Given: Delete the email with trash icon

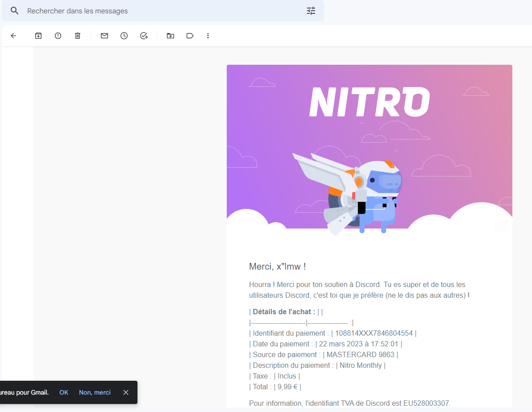Looking at the screenshot, I should coord(78,36).
